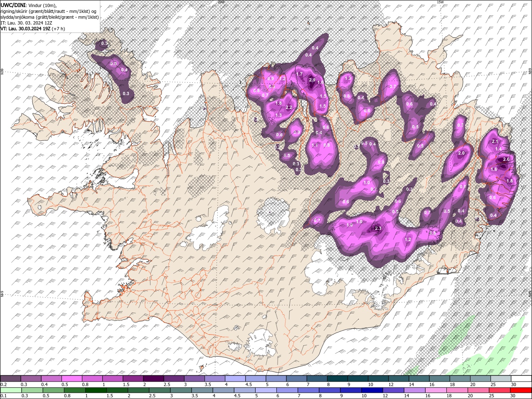Click the darkest purple snow swatch starting at 2
Viewport: 532px width, 399px height.
(153, 378)
